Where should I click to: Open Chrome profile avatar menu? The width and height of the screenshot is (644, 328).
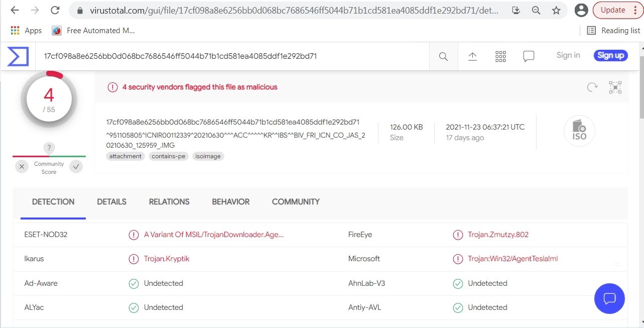pyautogui.click(x=581, y=10)
